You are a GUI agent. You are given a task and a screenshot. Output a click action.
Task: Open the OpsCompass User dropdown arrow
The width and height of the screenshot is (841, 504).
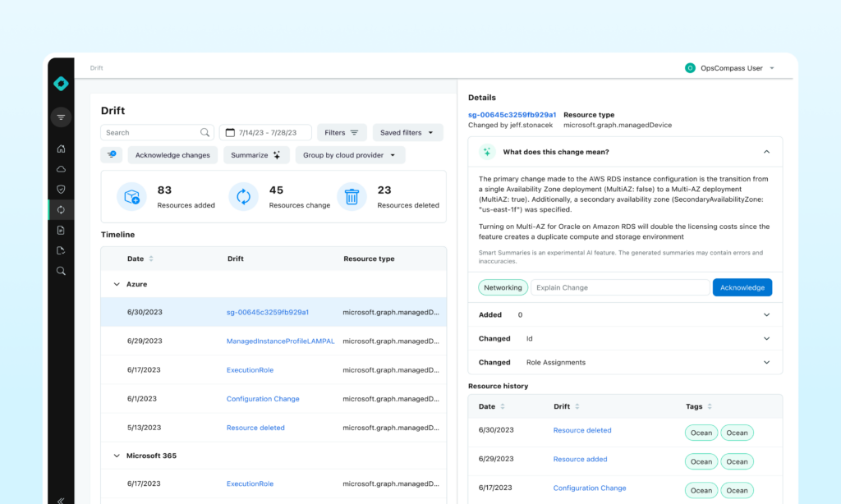[772, 68]
